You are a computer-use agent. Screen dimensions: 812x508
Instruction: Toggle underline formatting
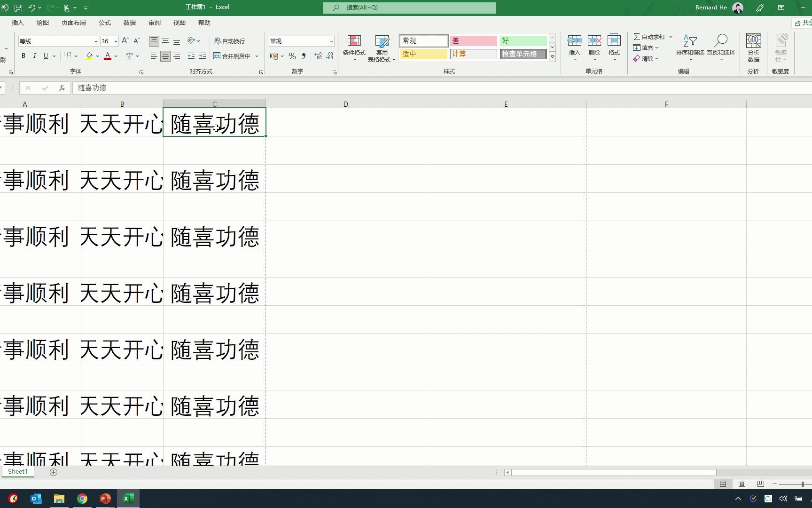[x=46, y=56]
